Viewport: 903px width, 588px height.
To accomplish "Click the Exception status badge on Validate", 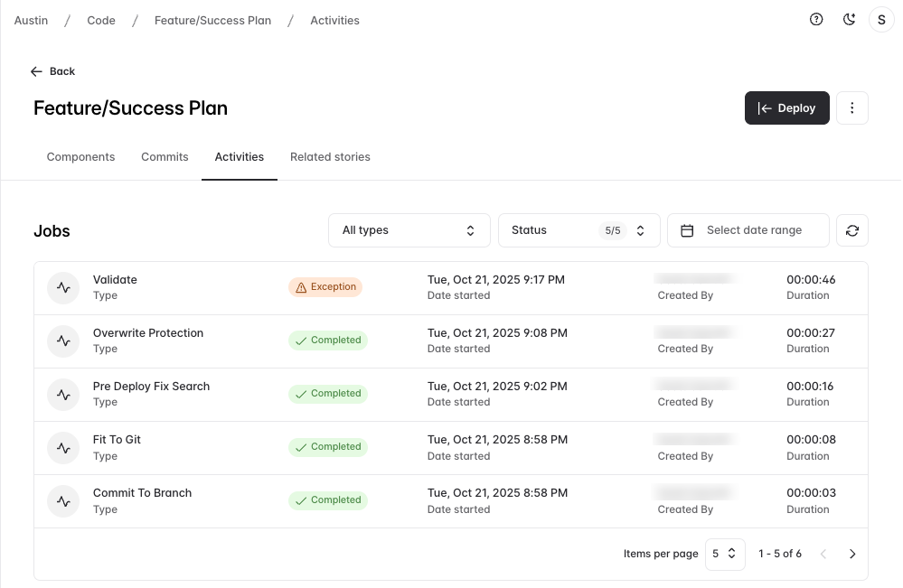I will (325, 287).
